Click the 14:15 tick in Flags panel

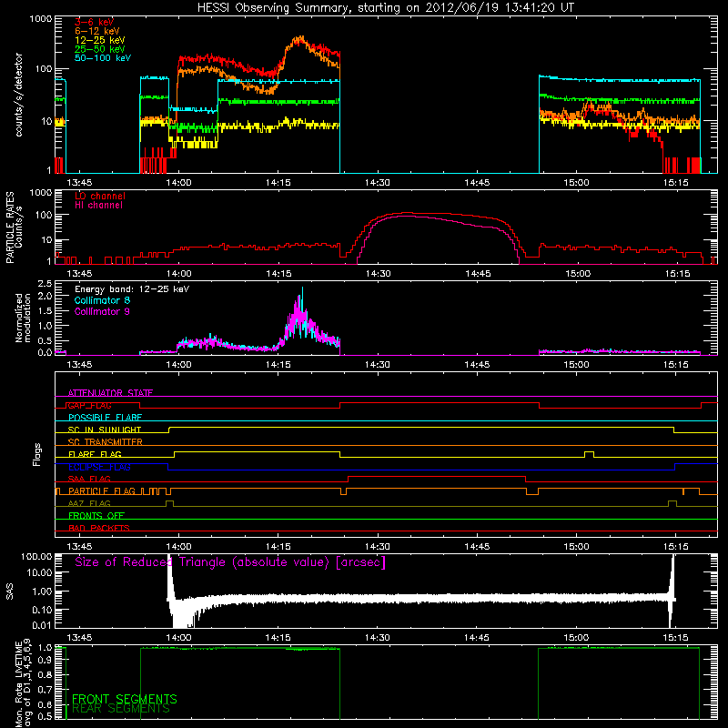(278, 547)
